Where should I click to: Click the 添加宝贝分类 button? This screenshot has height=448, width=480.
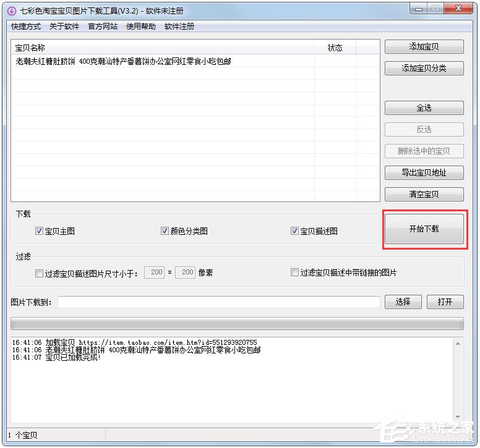(x=424, y=69)
